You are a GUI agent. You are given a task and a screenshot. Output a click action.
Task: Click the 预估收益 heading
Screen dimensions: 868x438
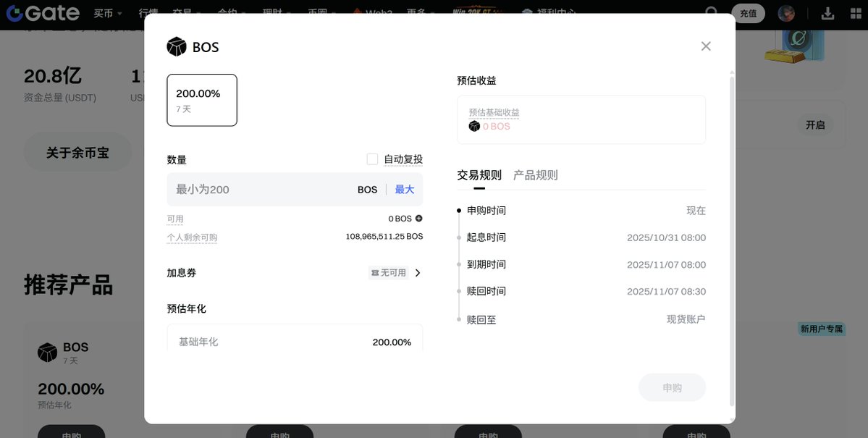[476, 80]
